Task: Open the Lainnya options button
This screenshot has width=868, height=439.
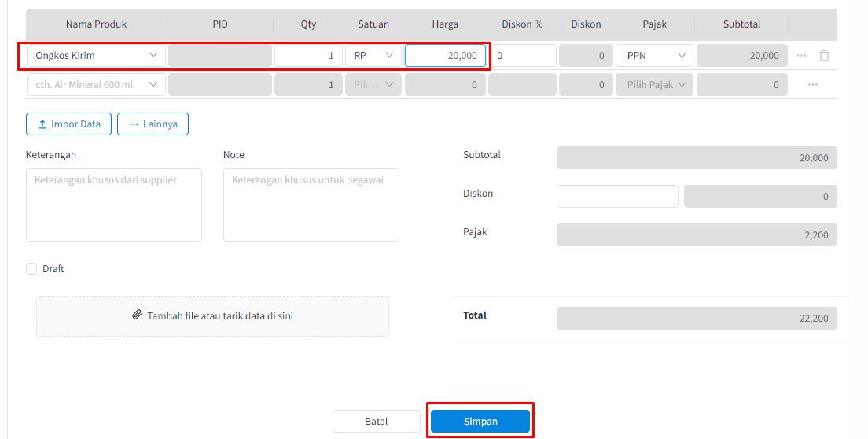Action: [x=153, y=124]
